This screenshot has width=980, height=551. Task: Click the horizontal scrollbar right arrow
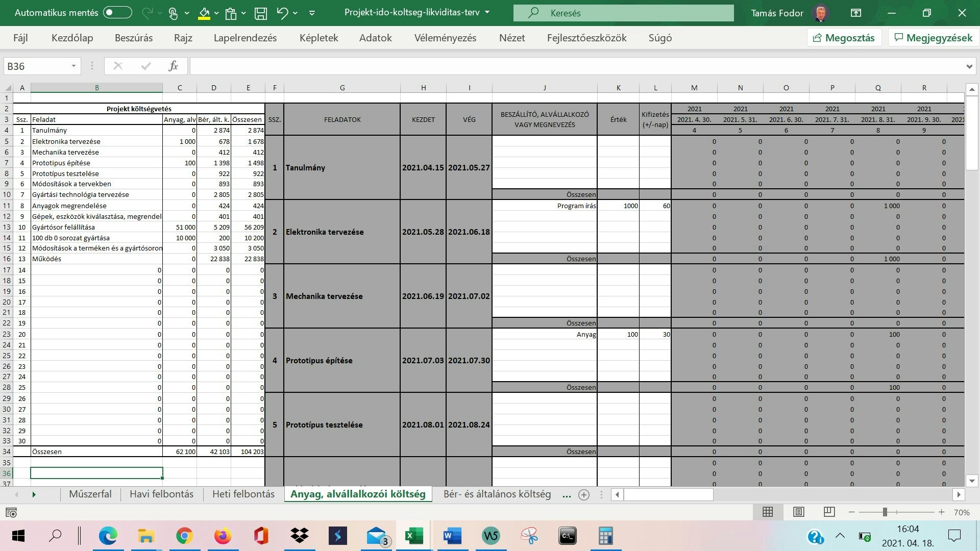click(x=959, y=494)
